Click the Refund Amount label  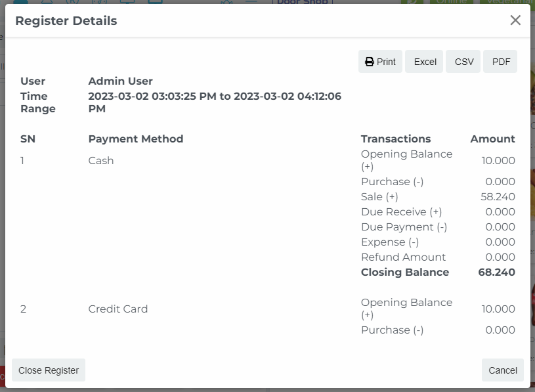pyautogui.click(x=403, y=257)
